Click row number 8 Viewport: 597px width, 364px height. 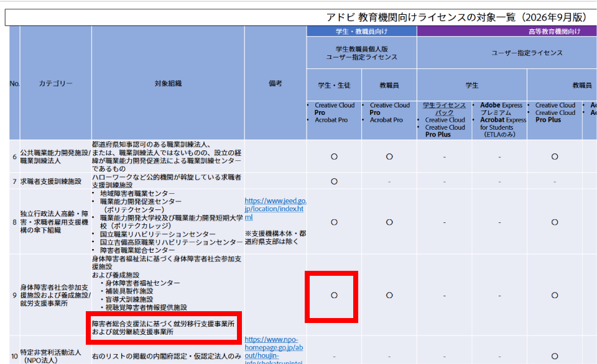pos(14,222)
